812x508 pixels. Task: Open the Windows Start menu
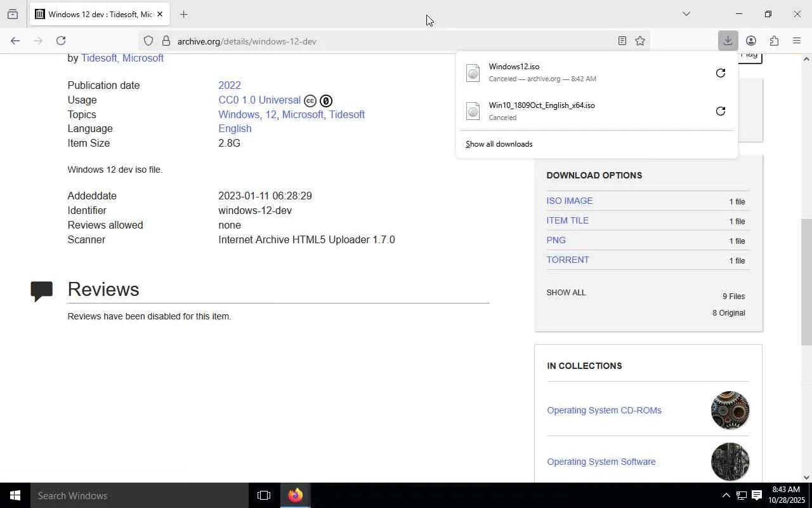point(15,495)
